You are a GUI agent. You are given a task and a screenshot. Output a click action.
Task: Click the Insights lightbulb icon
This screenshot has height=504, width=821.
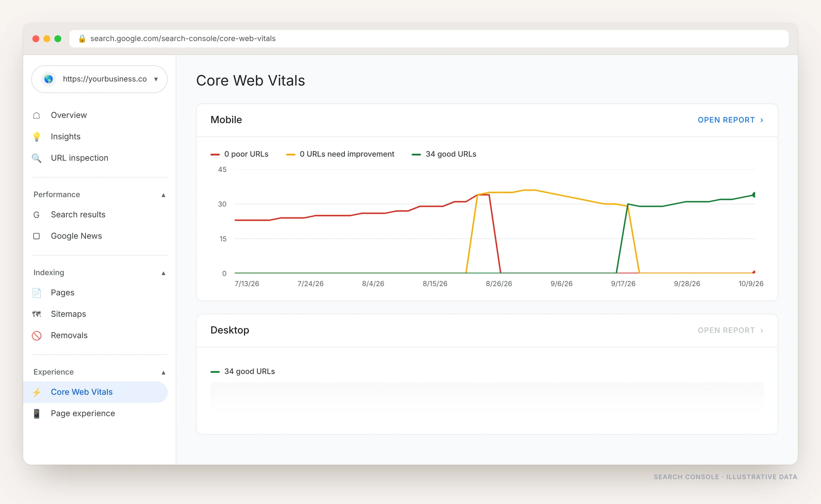point(37,137)
